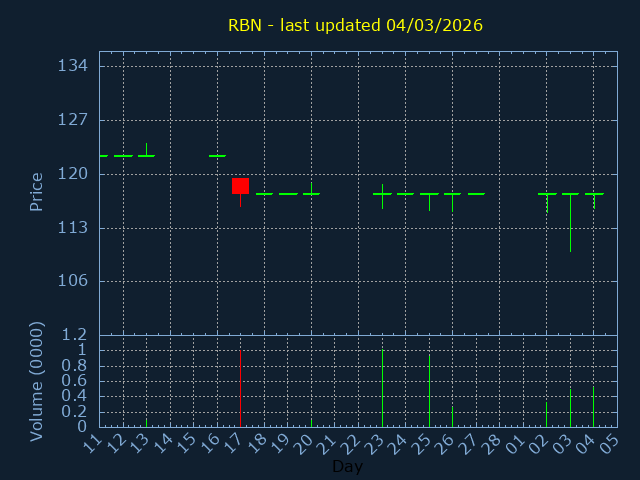Select the day 05 tick on x-axis
Image resolution: width=640 pixels, height=480 pixels.
coord(610,442)
